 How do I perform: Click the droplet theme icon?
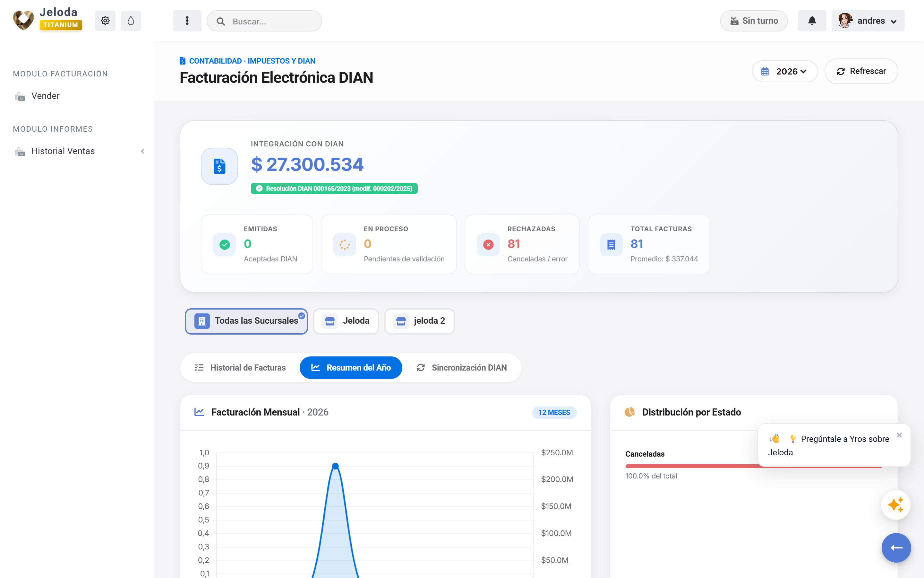coord(131,21)
